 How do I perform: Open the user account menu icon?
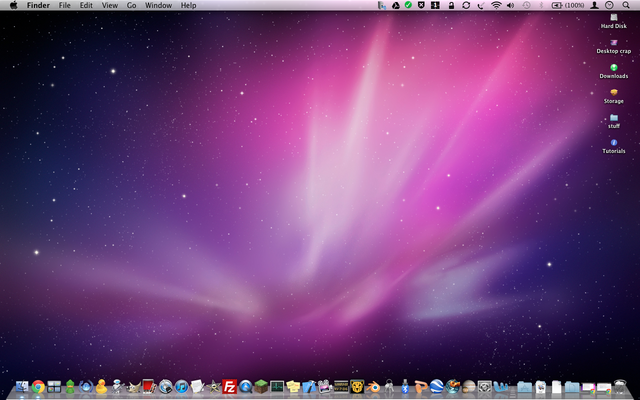[595, 5]
